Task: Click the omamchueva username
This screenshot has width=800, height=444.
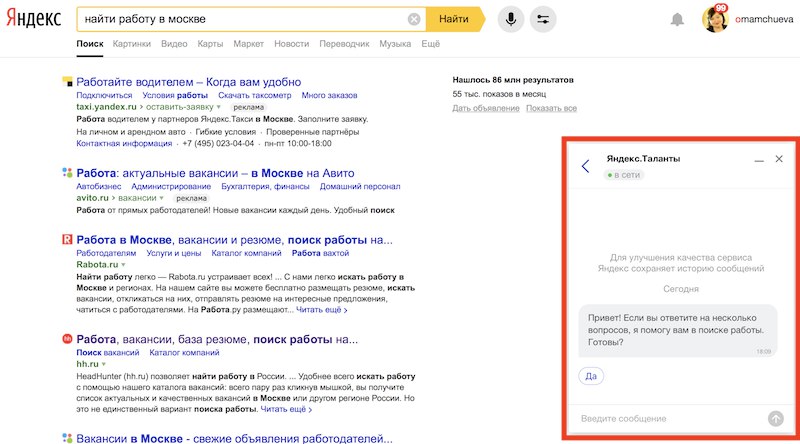Action: pos(764,19)
